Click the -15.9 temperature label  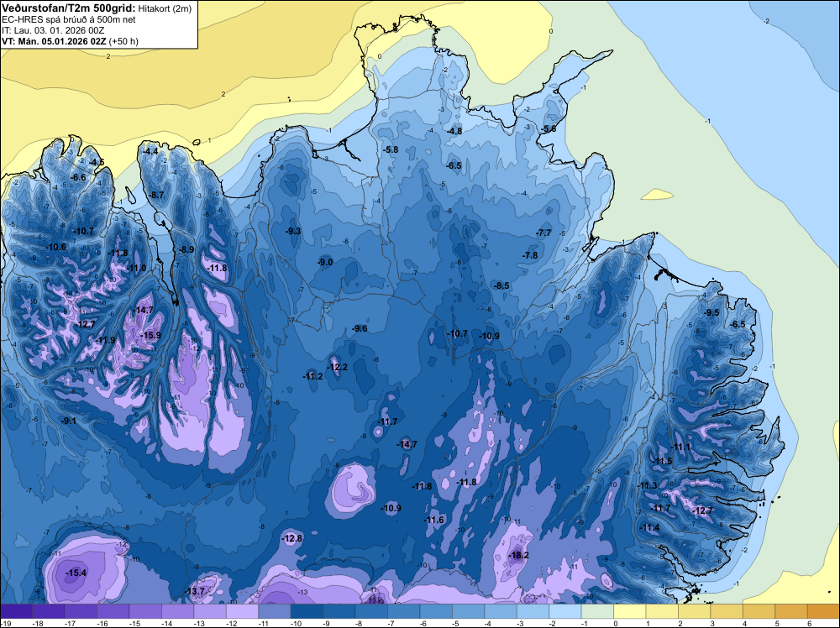tap(150, 335)
